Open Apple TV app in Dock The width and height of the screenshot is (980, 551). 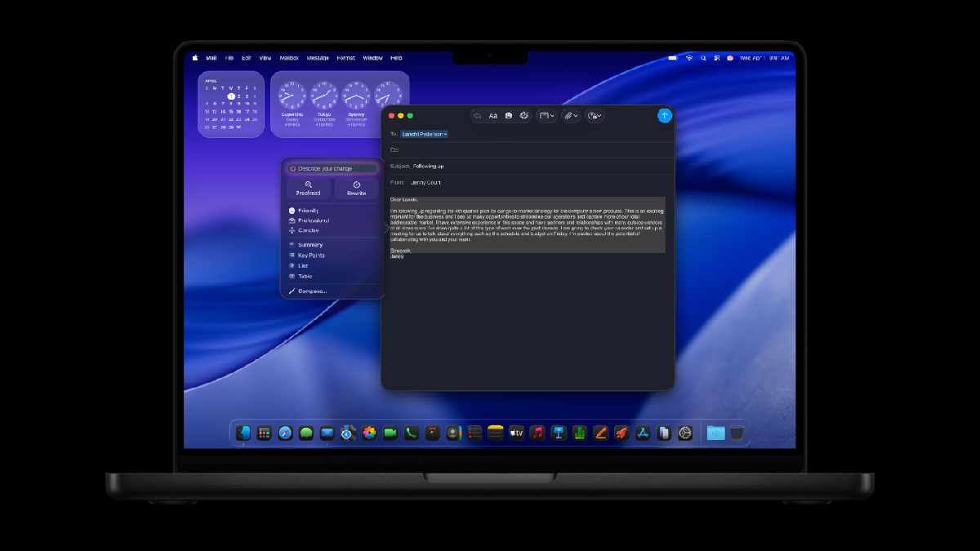coord(516,433)
